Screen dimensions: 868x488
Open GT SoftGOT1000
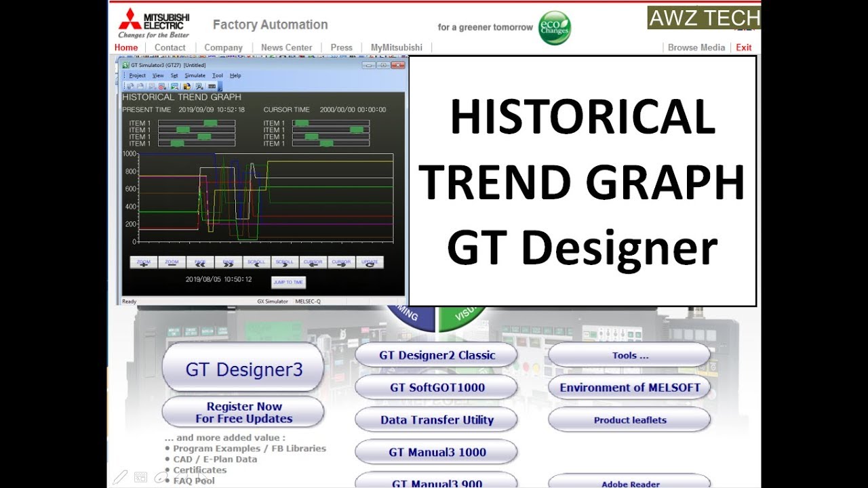pyautogui.click(x=437, y=388)
